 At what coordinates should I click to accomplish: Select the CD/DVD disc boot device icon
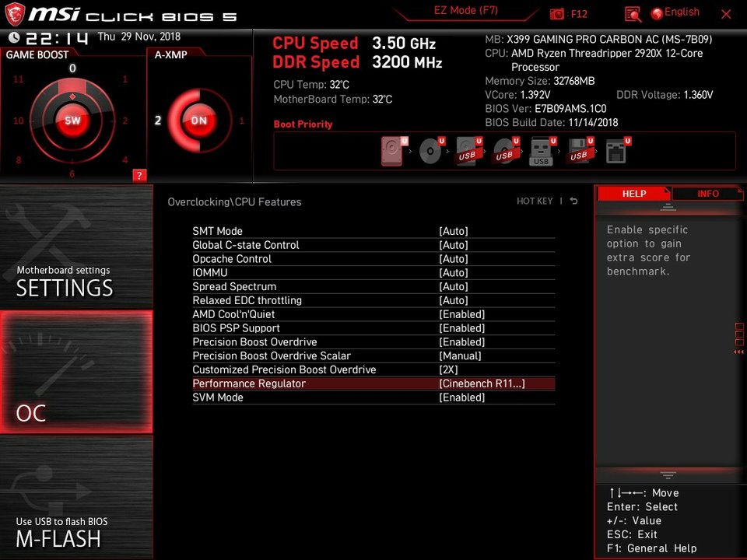pos(431,151)
